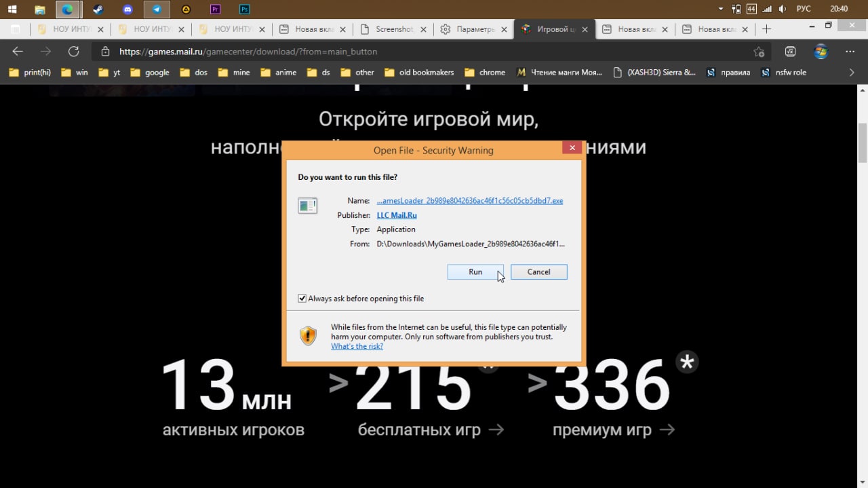Open the Чтение манги bookmark
The height and width of the screenshot is (488, 868).
559,73
